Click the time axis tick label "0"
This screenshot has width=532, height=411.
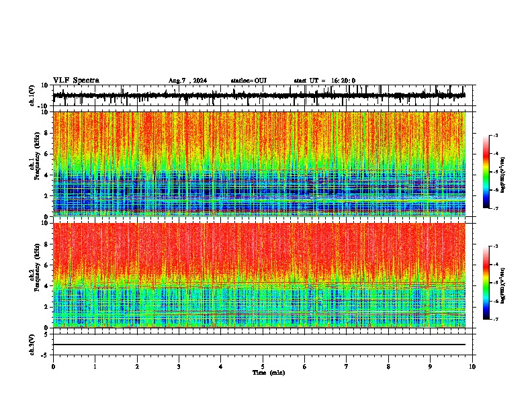coord(53,367)
